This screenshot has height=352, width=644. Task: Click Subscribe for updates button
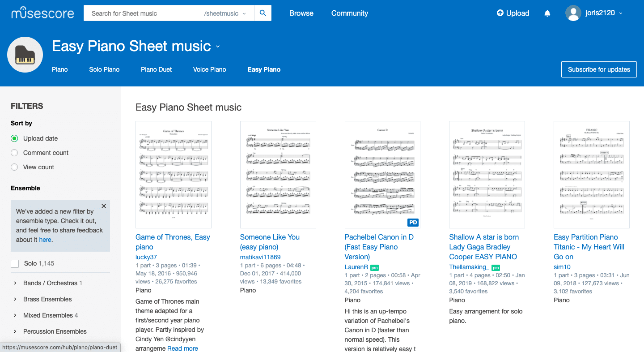[x=599, y=69]
